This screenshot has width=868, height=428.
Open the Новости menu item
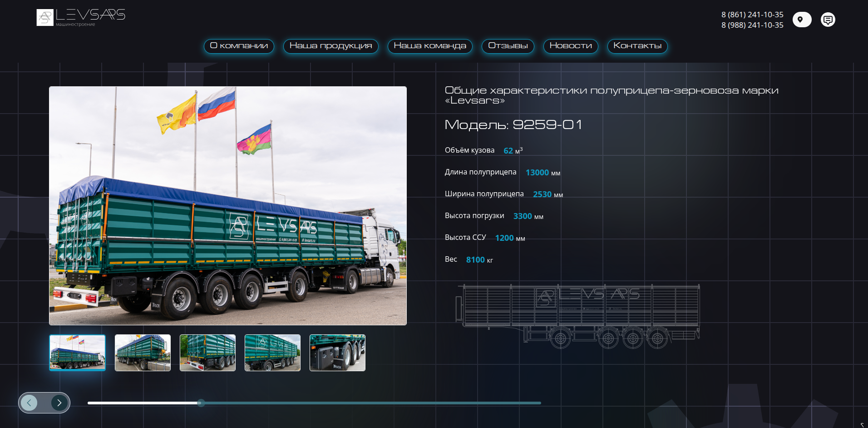point(571,46)
